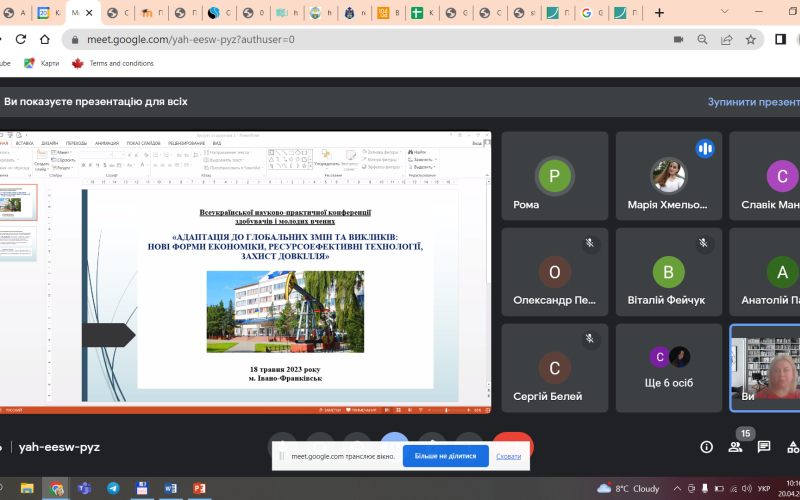Open ЗАМЕТКИ notes in PowerPoint status bar
Viewport: 800px width, 500px height.
pyautogui.click(x=332, y=410)
